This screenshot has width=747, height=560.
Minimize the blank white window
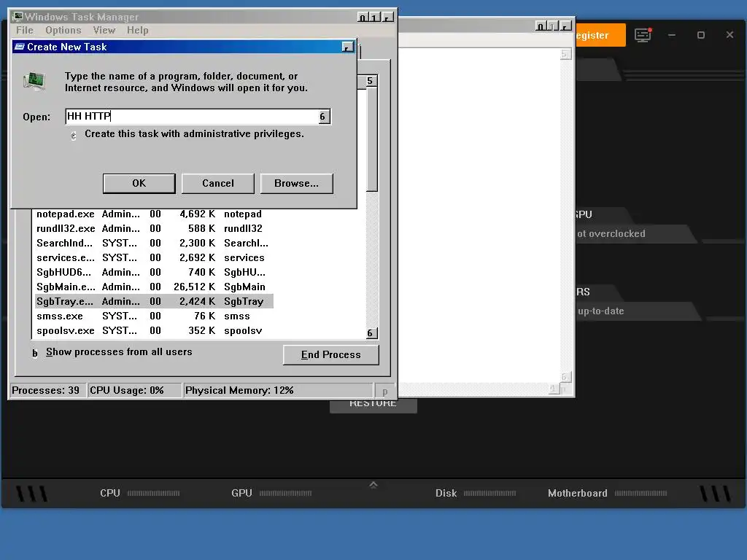click(x=541, y=26)
